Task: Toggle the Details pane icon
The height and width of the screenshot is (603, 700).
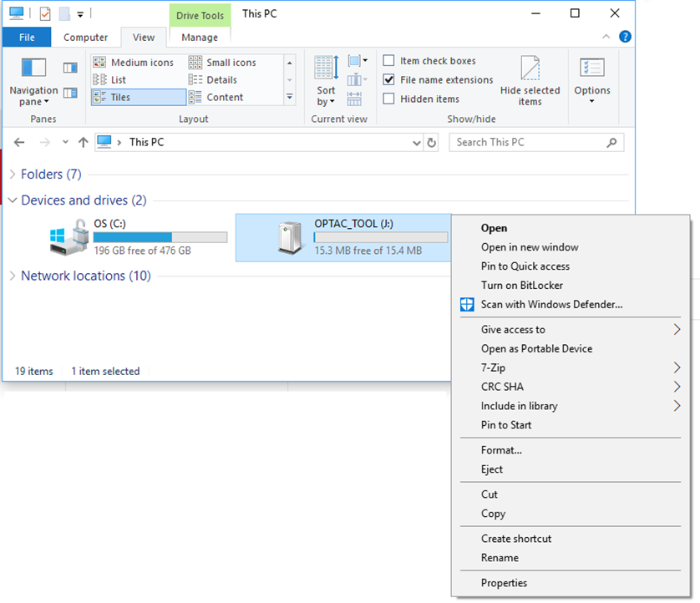Action: tap(70, 93)
